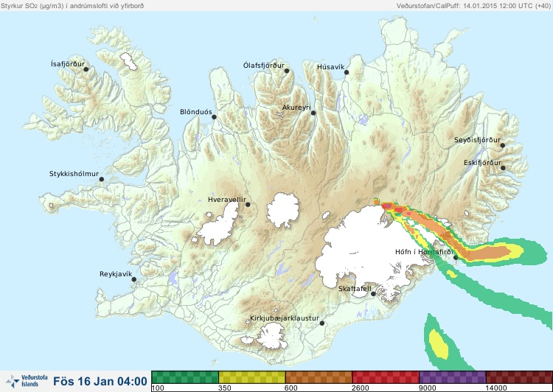The image size is (553, 392).
Task: Click the Veðurstofa Íslands logo
Action: pyautogui.click(x=27, y=381)
